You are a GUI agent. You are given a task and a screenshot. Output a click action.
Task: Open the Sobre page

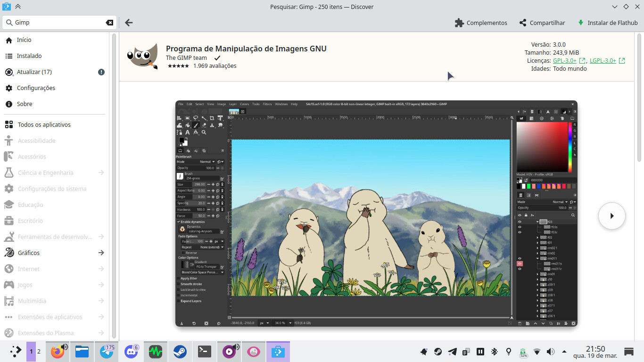54,104
